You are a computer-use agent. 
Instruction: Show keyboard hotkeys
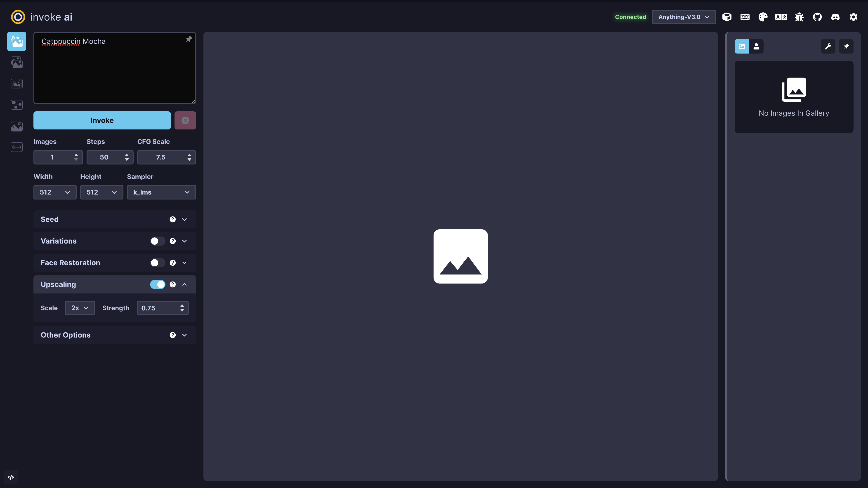pyautogui.click(x=745, y=17)
